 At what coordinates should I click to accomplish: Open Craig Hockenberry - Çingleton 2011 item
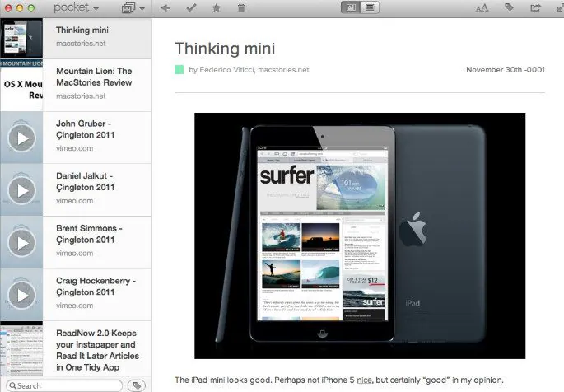[x=76, y=295]
